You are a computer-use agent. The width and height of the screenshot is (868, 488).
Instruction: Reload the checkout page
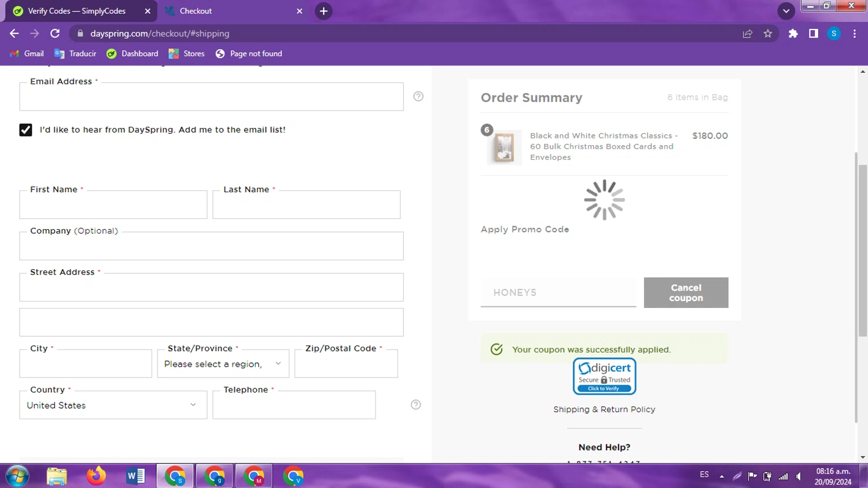55,34
